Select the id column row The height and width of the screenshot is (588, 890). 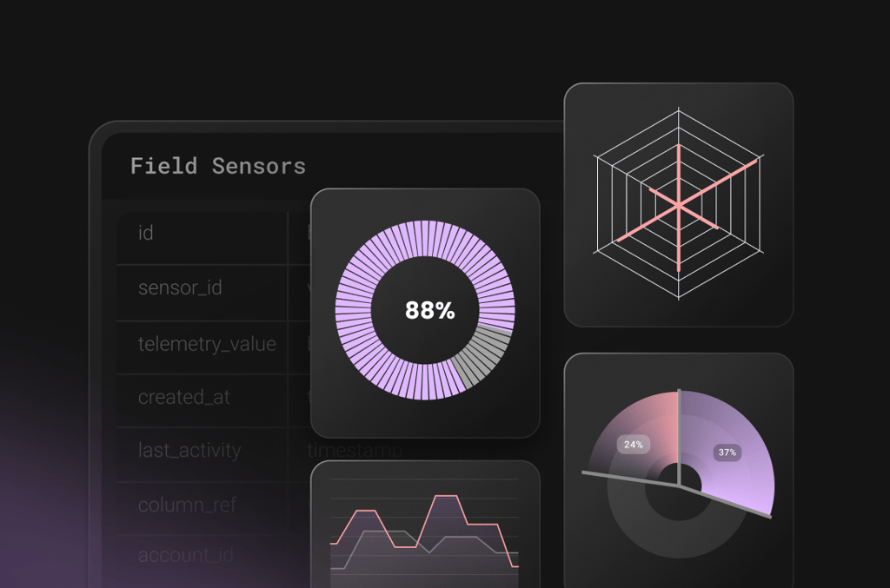(x=146, y=233)
